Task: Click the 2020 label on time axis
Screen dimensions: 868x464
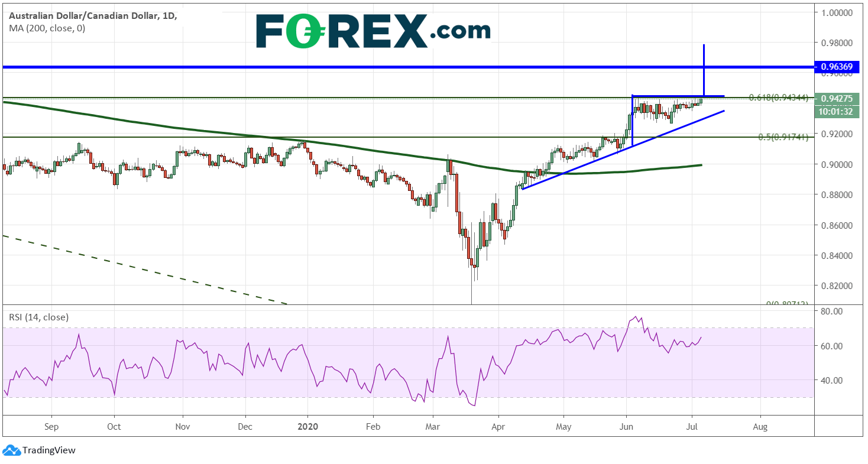Action: tap(307, 426)
